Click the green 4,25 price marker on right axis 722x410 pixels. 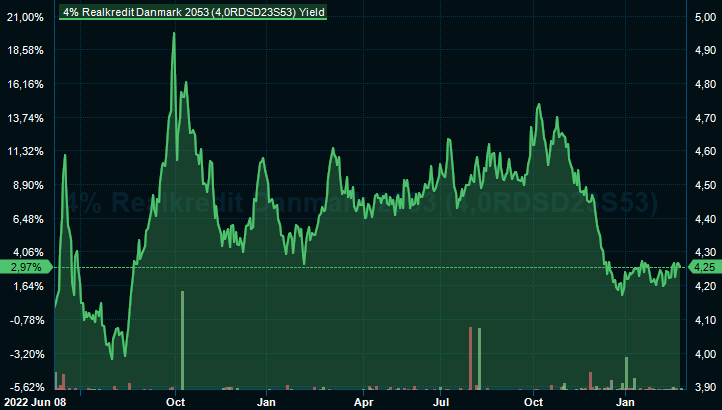(x=703, y=267)
